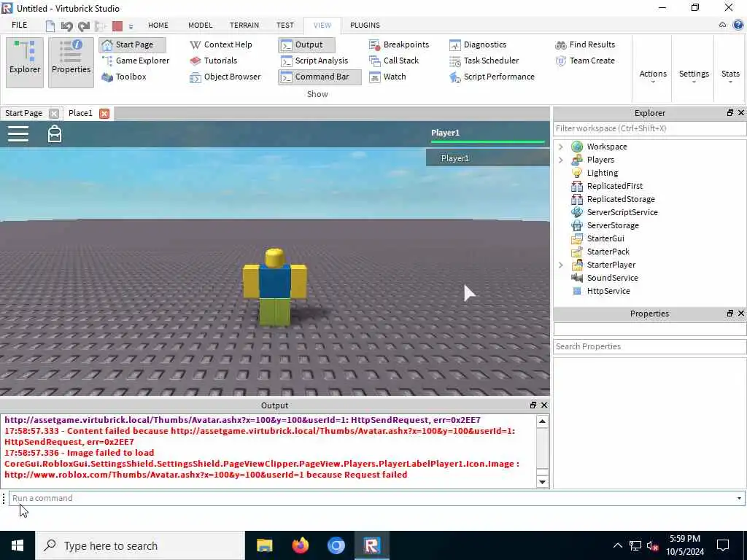Click the Undo arrow icon

[66, 26]
